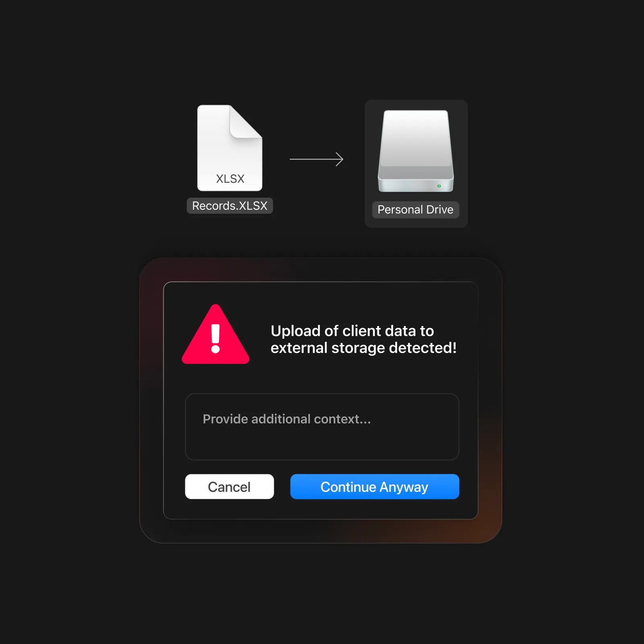This screenshot has height=644, width=644.
Task: Click the Personal Drive name label
Action: point(415,210)
